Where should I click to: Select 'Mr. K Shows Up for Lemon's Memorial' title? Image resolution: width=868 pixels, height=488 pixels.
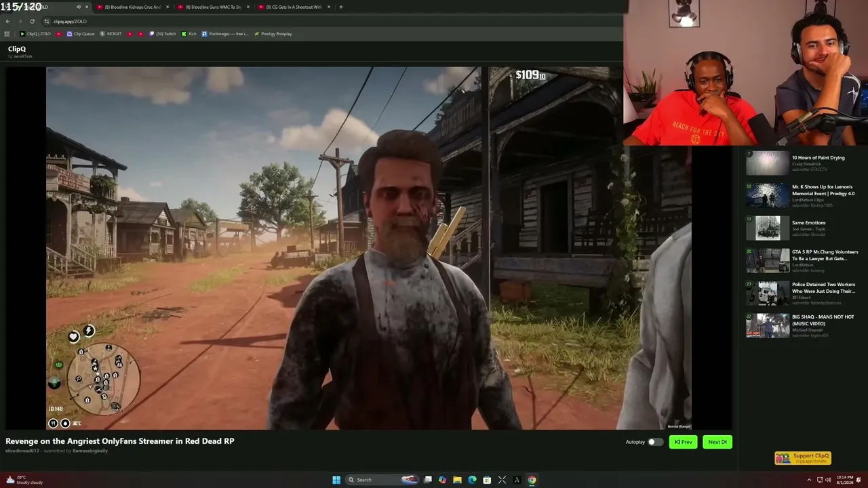[x=823, y=190]
